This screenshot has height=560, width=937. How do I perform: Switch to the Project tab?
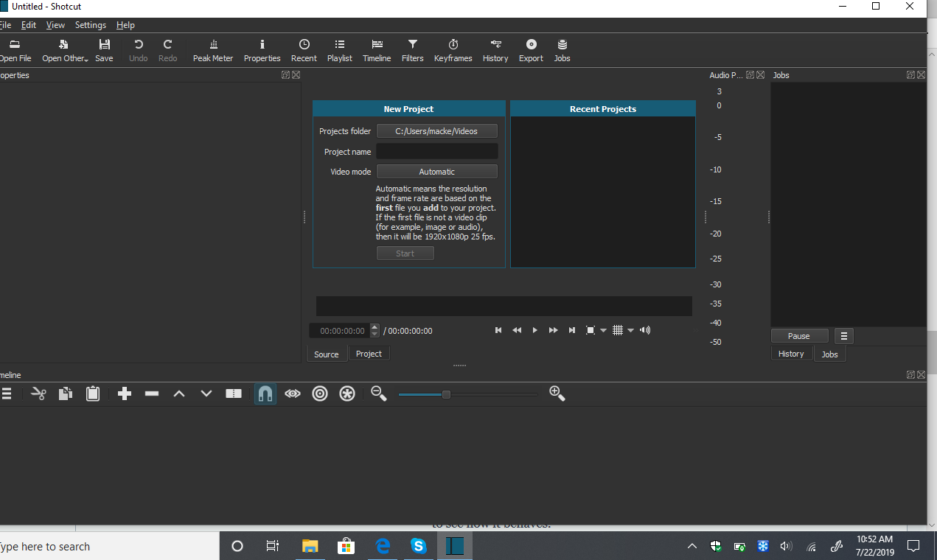(x=369, y=354)
